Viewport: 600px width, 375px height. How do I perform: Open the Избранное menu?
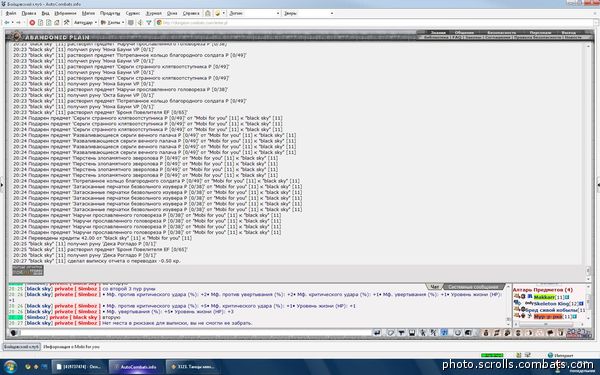[x=65, y=13]
